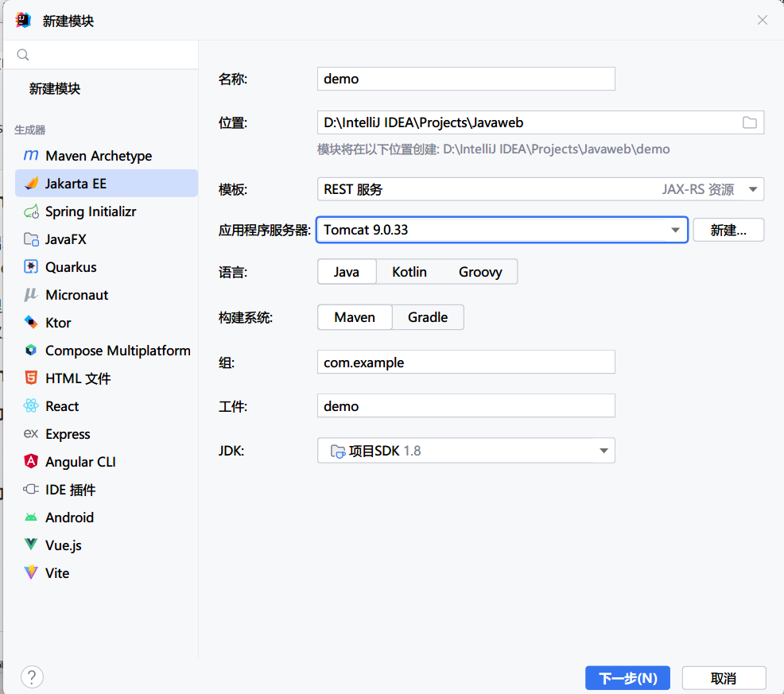Switch language to Kotlin
Screen dimensions: 784x694
coord(409,272)
